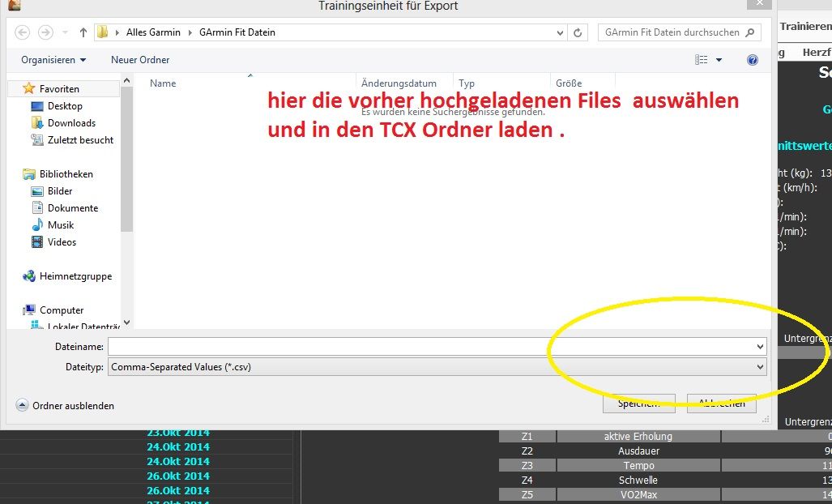Expand the Organisieren menu
Screen dimensions: 832x504
pos(53,60)
